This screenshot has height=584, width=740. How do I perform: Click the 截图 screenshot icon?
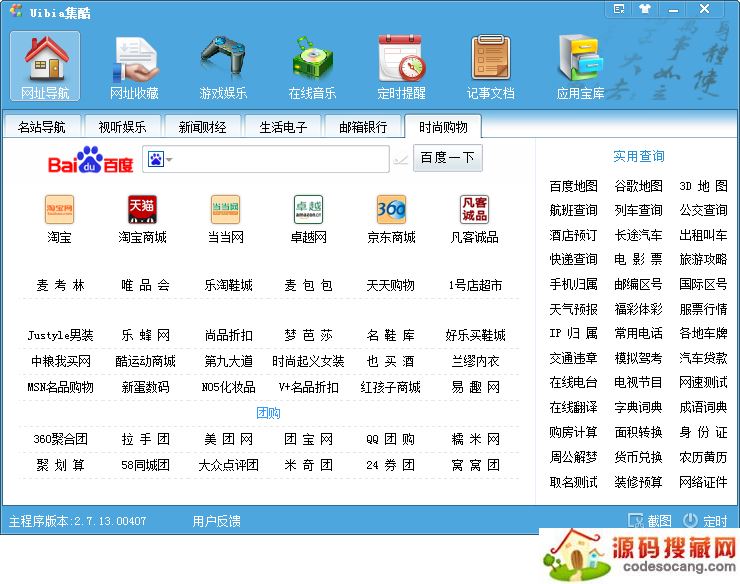636,520
